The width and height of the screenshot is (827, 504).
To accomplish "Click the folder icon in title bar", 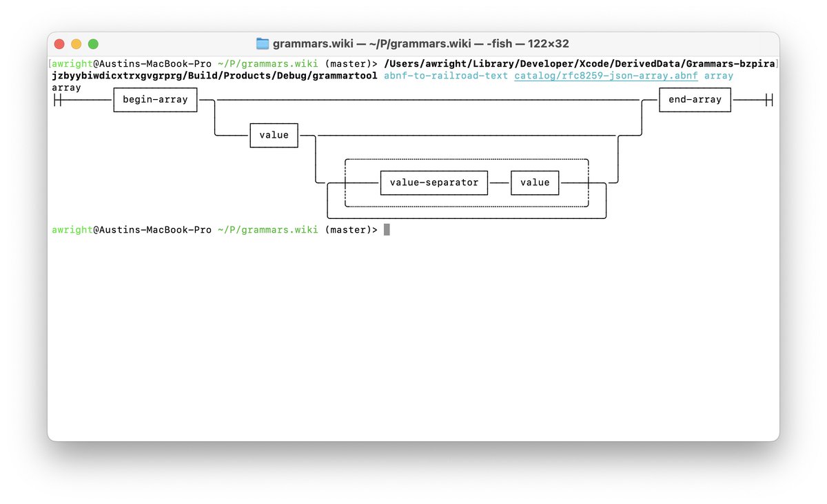I will click(x=263, y=43).
